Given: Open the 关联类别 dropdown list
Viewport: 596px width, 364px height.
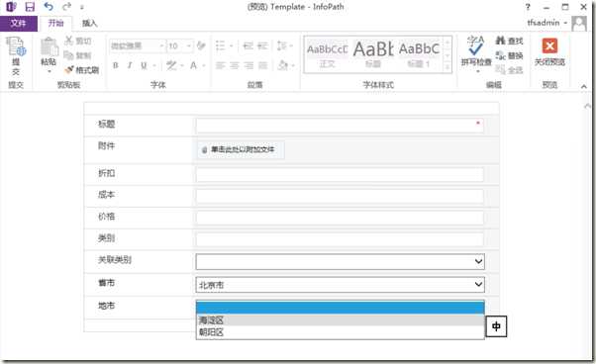Looking at the screenshot, I should (x=341, y=261).
